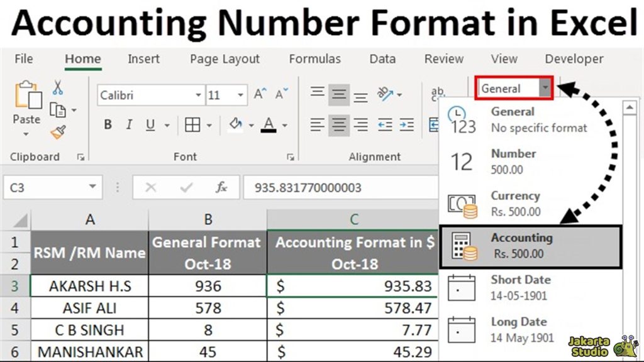Switch to the Formulas tab
The width and height of the screenshot is (644, 362).
pyautogui.click(x=314, y=59)
